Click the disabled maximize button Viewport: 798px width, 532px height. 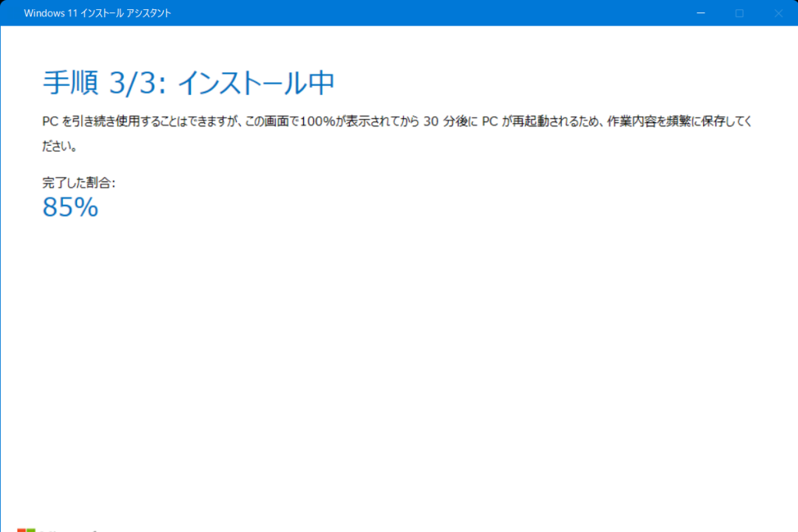click(x=740, y=13)
